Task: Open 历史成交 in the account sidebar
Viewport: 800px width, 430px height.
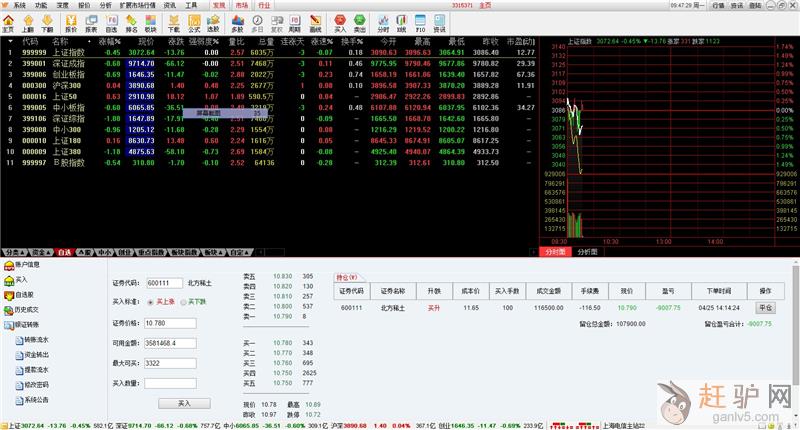Action: pos(27,311)
